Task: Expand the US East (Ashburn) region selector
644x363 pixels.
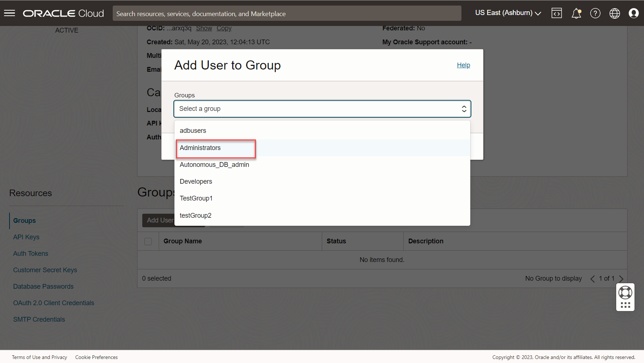Action: tap(508, 13)
